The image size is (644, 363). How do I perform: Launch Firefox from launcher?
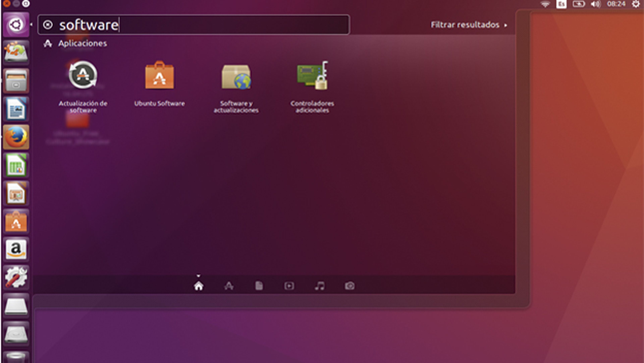pos(16,137)
